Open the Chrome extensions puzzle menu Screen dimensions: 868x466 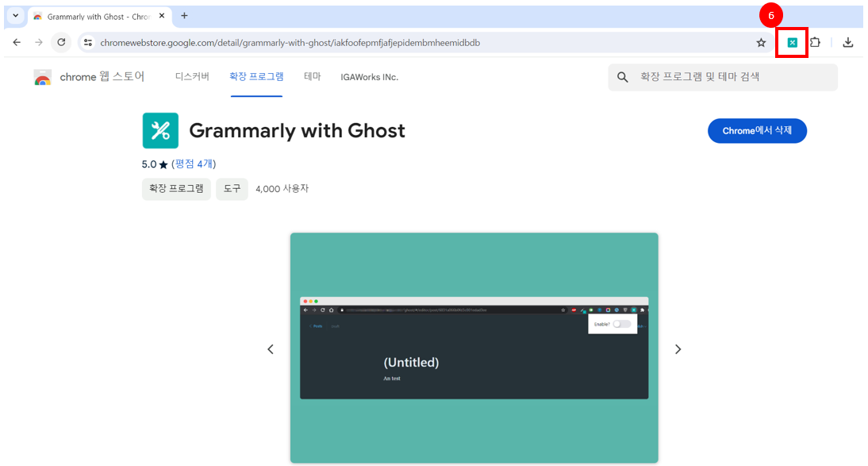(815, 42)
